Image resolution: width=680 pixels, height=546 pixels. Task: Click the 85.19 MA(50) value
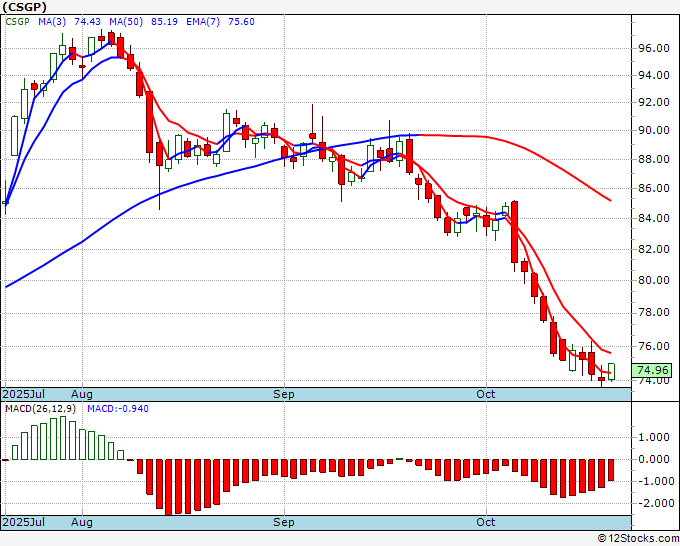164,22
